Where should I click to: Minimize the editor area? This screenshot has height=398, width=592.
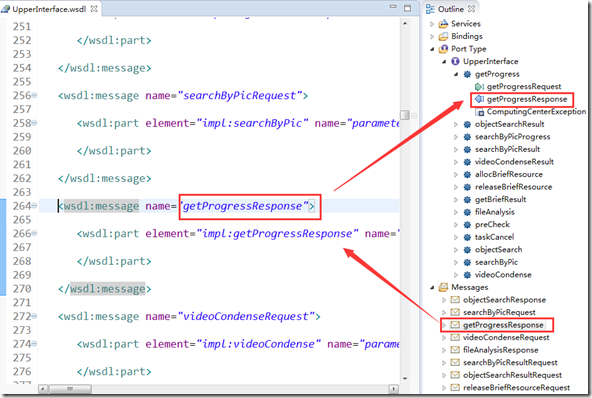393,7
